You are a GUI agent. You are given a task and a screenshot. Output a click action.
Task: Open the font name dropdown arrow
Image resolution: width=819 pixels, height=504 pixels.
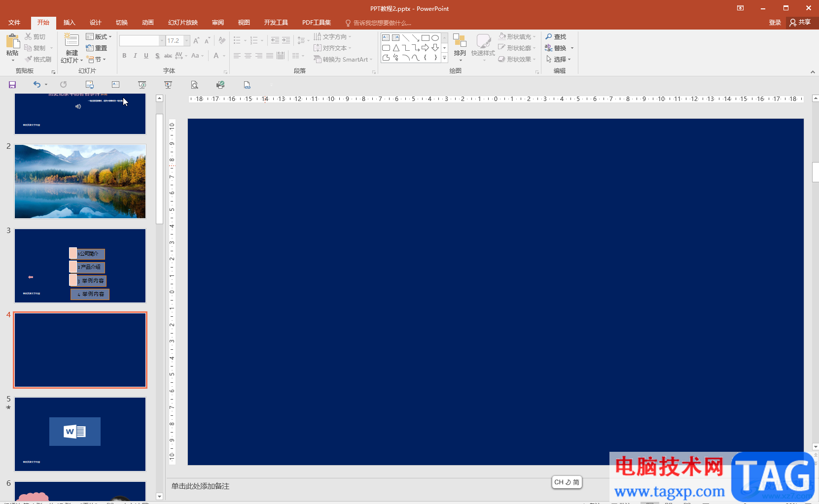pyautogui.click(x=162, y=40)
